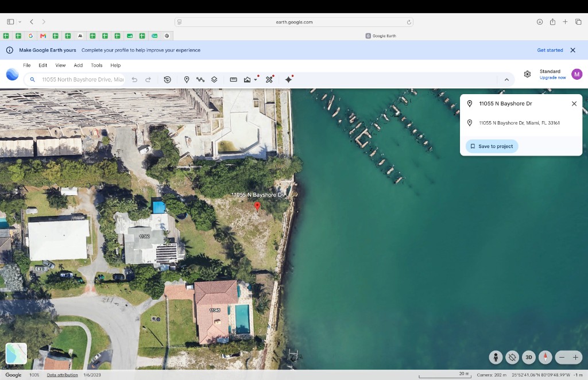Click the Google Earth logo icon
Viewport: 588px width, 380px height.
click(x=13, y=74)
